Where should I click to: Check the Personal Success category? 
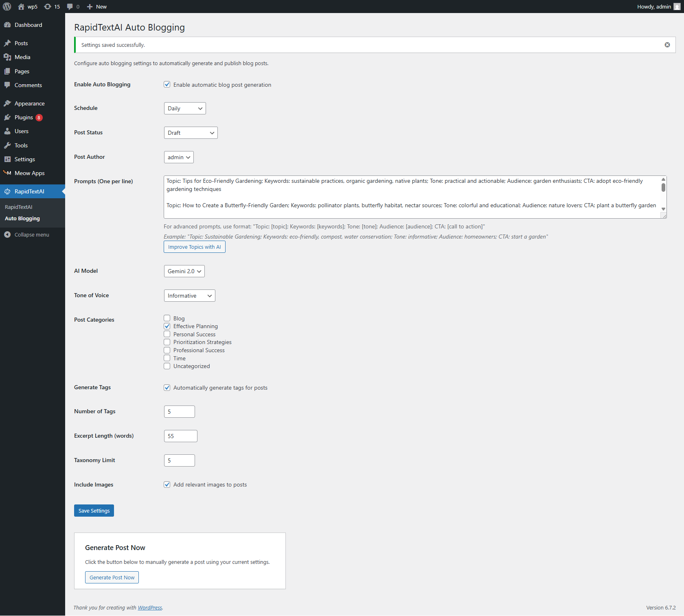coord(167,334)
